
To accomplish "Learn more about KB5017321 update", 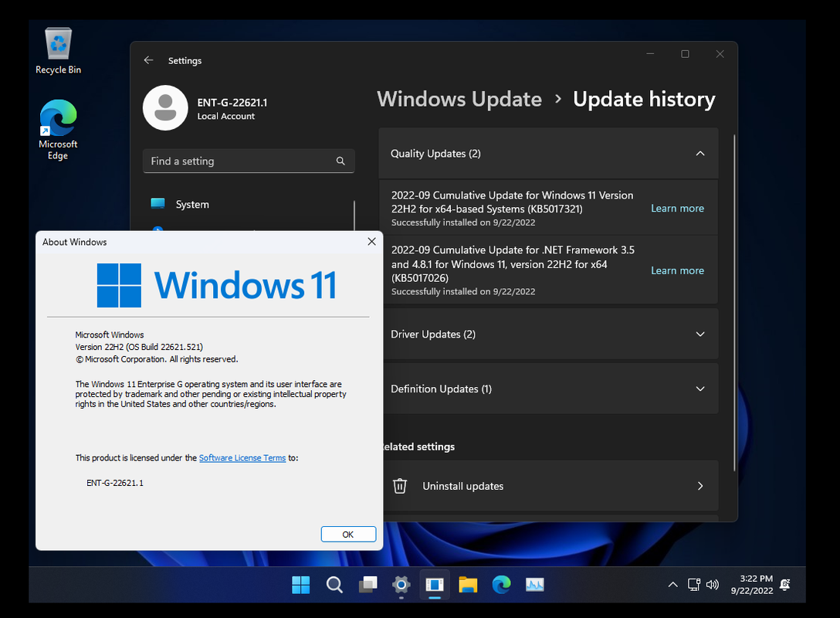I will 677,208.
